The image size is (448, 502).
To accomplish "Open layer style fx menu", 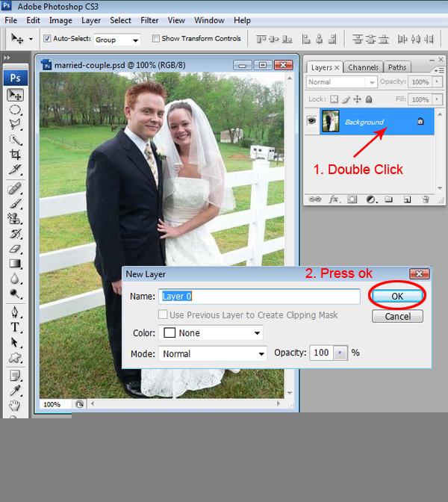I will pos(334,199).
